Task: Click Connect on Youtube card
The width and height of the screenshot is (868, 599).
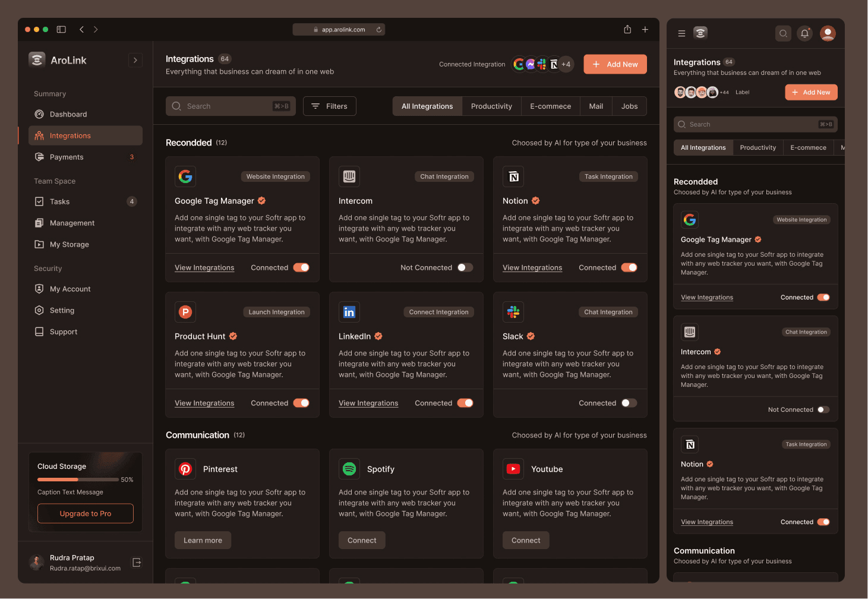Action: point(526,540)
